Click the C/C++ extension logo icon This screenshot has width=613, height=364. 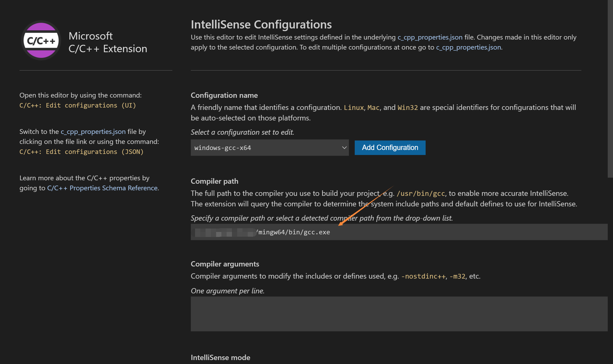coord(41,40)
